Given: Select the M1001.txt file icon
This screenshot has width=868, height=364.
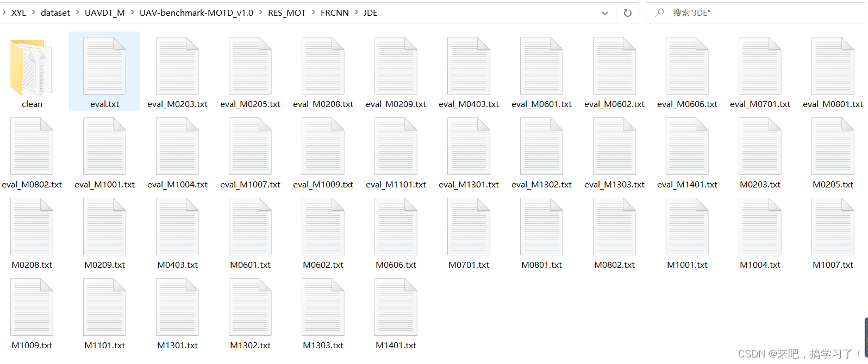Looking at the screenshot, I should point(687,227).
